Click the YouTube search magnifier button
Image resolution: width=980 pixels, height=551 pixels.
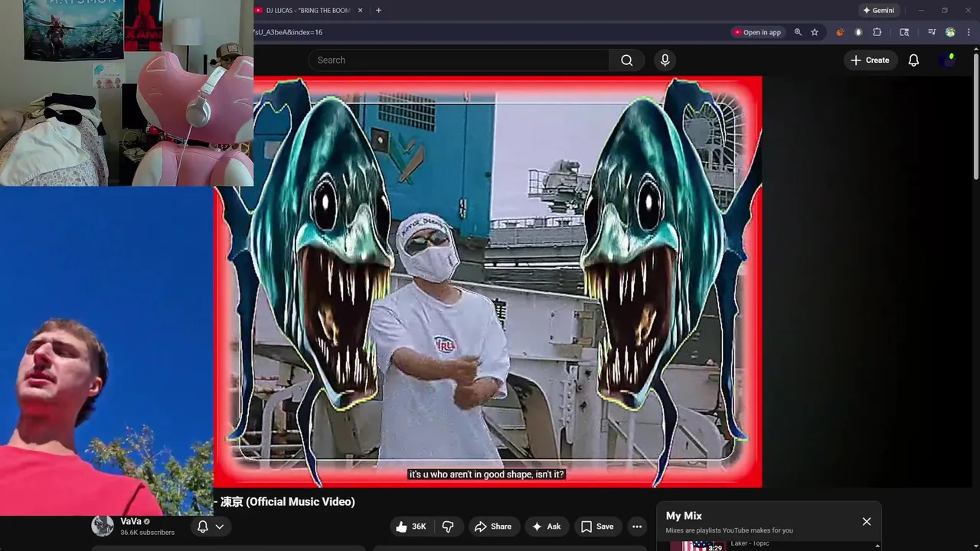point(626,60)
